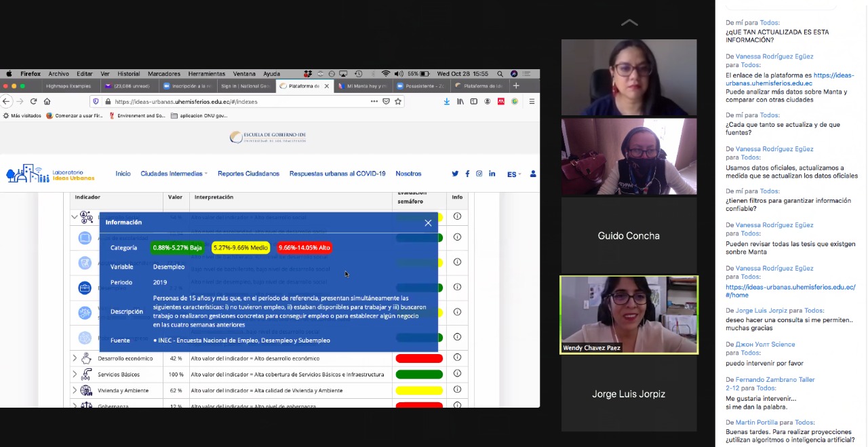Viewport: 868px width, 447px height.
Task: Open the Facebook social link icon
Action: (x=467, y=174)
